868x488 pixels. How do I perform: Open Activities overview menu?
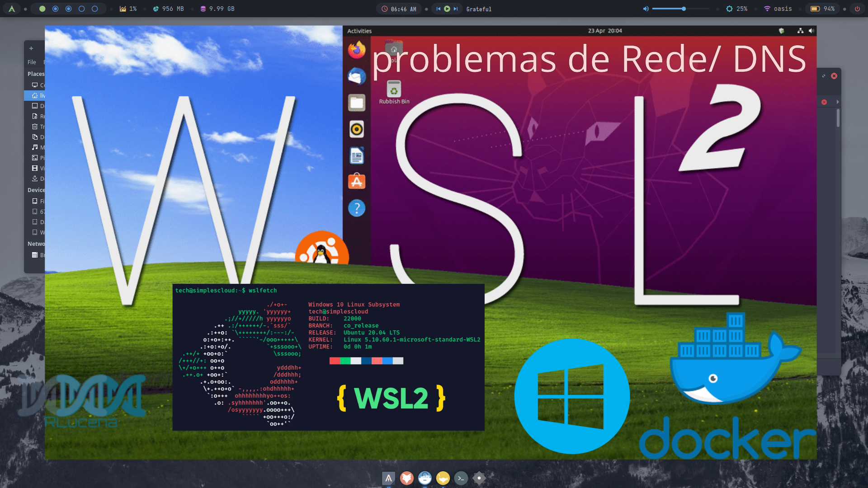coord(359,30)
